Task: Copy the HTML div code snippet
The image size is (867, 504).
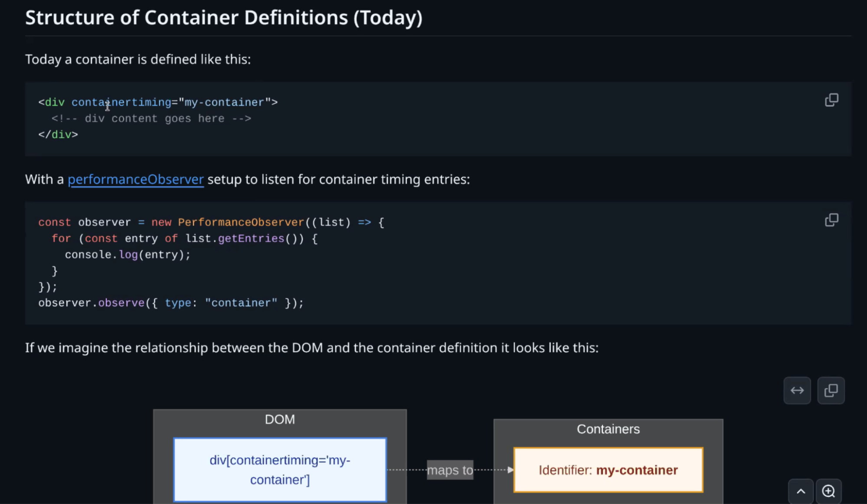Action: click(831, 100)
